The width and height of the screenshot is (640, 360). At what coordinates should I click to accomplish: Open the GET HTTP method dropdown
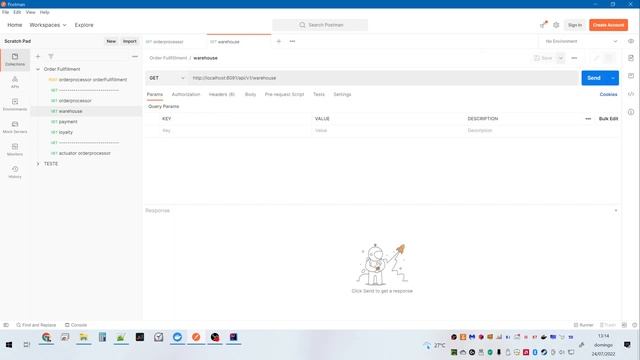[x=167, y=78]
